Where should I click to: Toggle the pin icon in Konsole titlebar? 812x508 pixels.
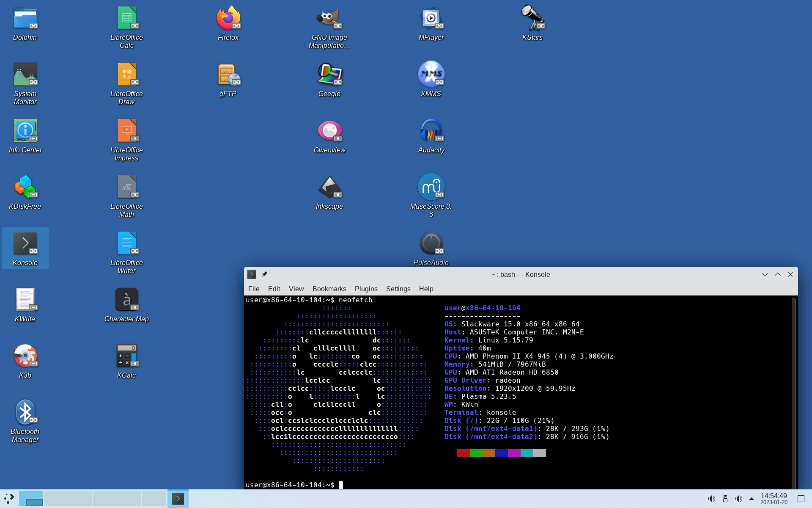(x=264, y=274)
